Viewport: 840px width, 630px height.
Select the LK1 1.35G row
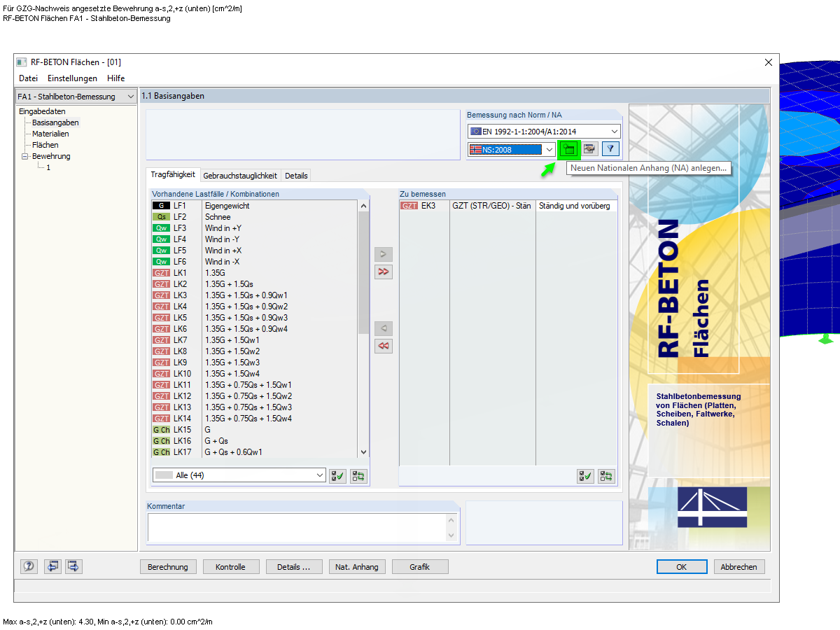point(255,273)
